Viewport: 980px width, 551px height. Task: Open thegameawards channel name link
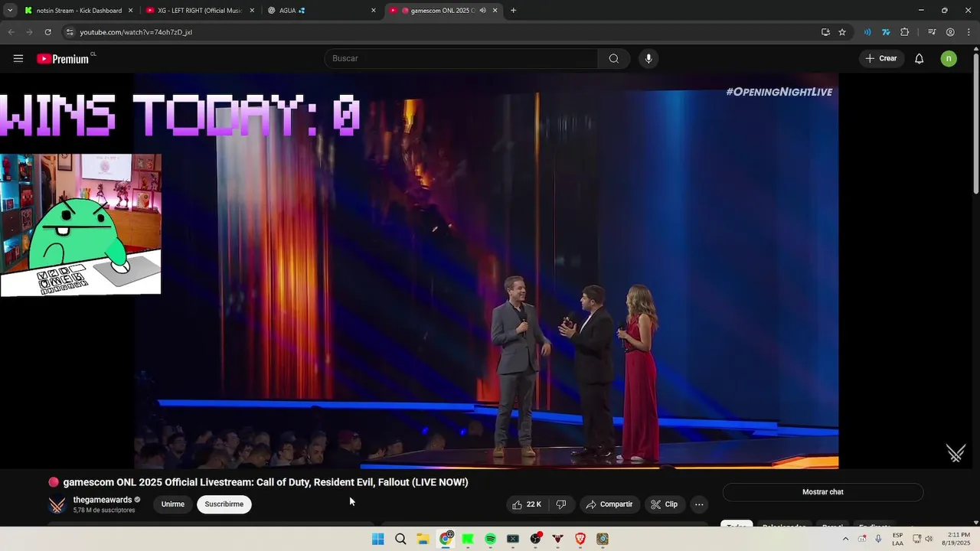coord(103,500)
